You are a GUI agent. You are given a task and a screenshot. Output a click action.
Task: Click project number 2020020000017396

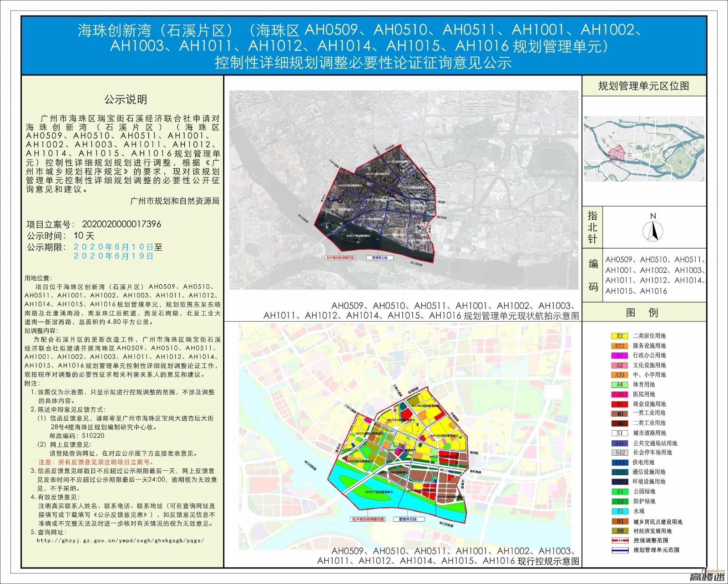pyautogui.click(x=121, y=224)
